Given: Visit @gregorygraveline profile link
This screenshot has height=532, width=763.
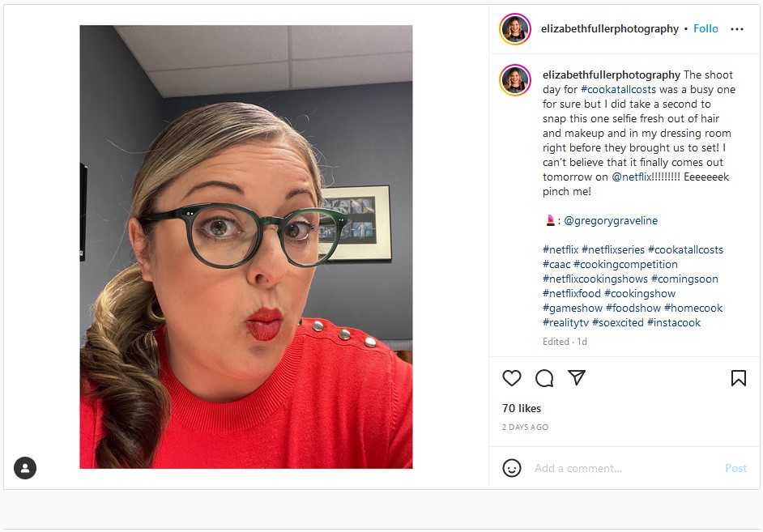Looking at the screenshot, I should 611,221.
